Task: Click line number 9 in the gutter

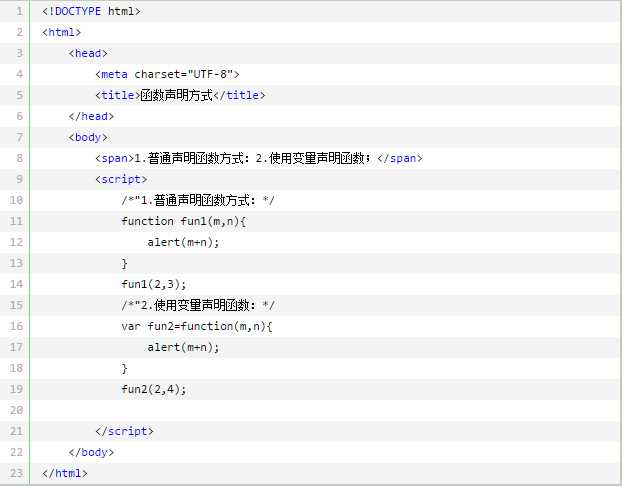Action: click(x=19, y=179)
